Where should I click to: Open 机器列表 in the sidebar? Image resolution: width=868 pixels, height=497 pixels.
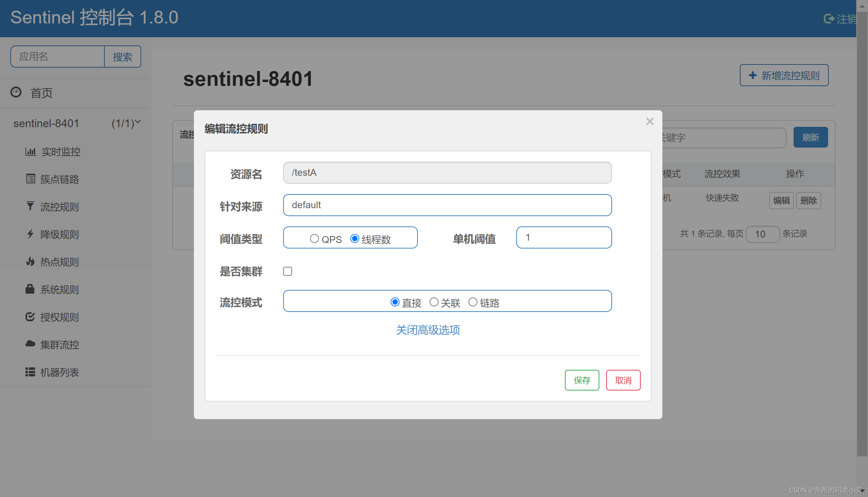click(x=60, y=372)
